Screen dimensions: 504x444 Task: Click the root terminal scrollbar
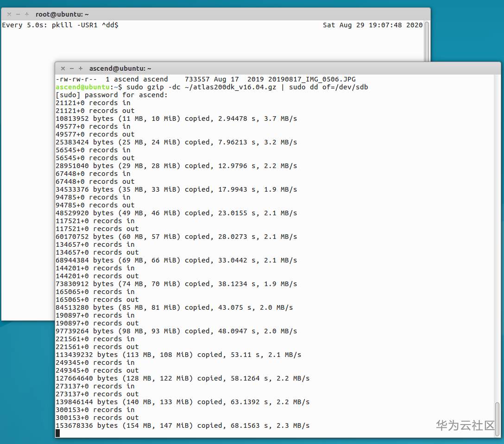tap(427, 41)
